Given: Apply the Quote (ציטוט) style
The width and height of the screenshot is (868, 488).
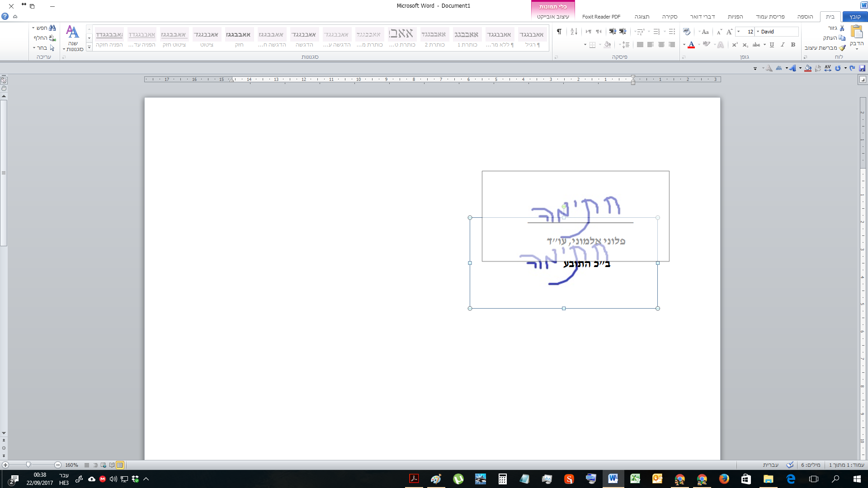Looking at the screenshot, I should pyautogui.click(x=207, y=38).
